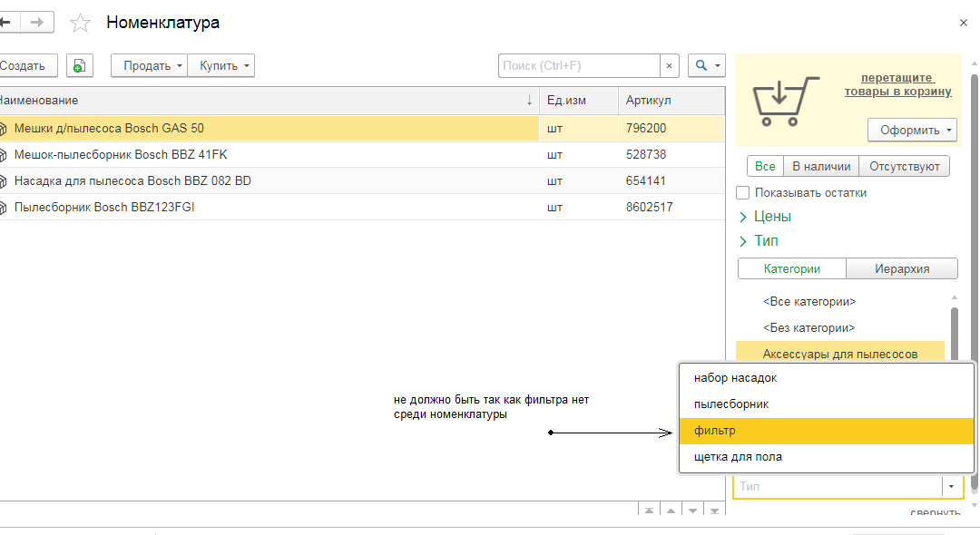Click the magnifying glass search button
Image resolution: width=980 pixels, height=535 pixels.
tap(707, 65)
